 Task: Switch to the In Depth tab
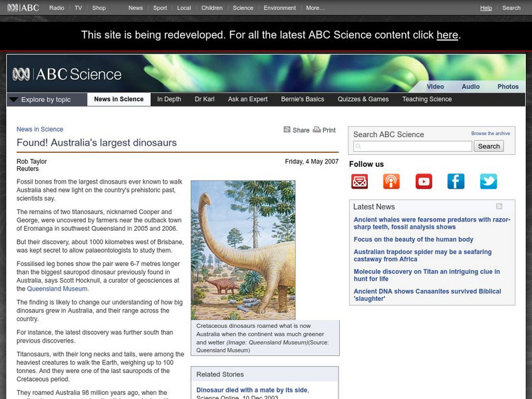pos(169,99)
